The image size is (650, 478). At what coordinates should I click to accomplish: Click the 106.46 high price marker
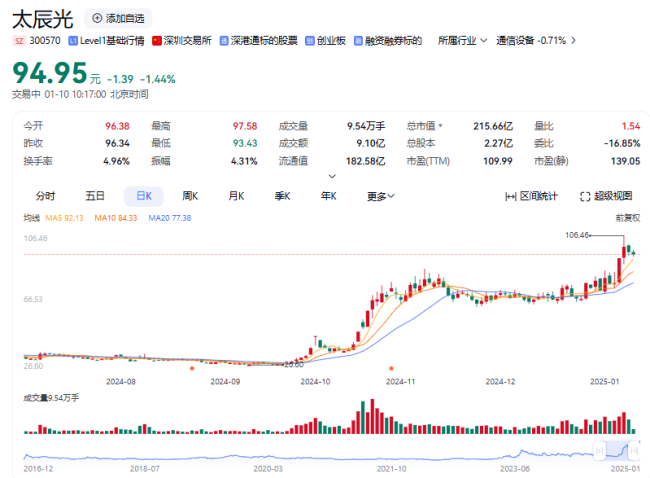(577, 235)
